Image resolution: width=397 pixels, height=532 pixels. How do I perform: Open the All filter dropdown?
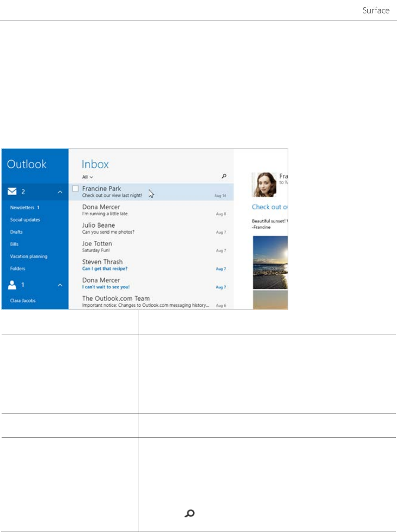click(87, 177)
